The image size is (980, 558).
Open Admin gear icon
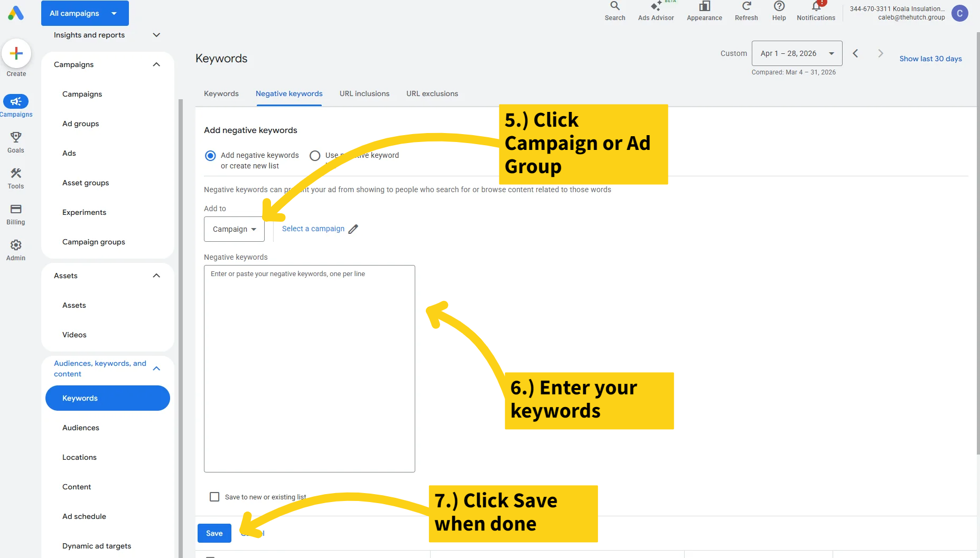pos(16,245)
